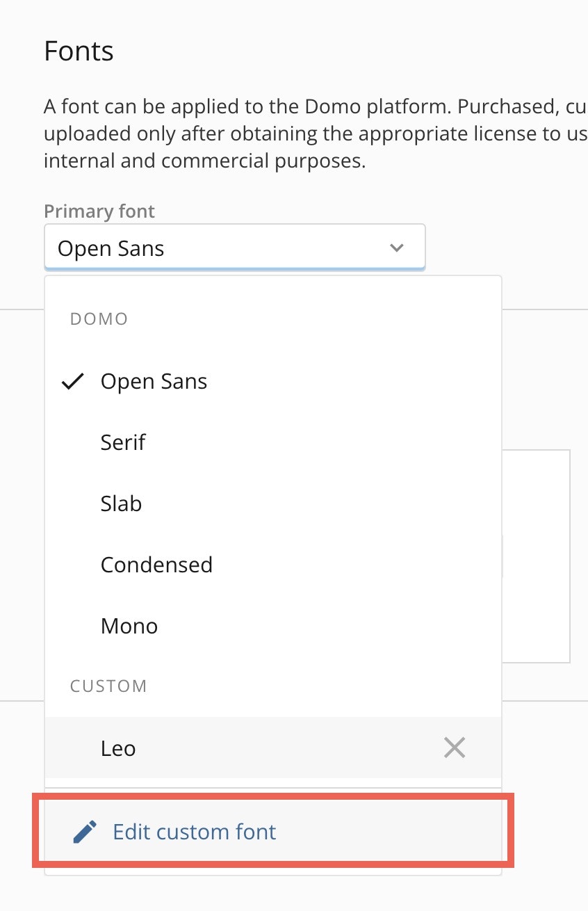
Task: Open the editor for custom fonts
Action: tap(194, 830)
